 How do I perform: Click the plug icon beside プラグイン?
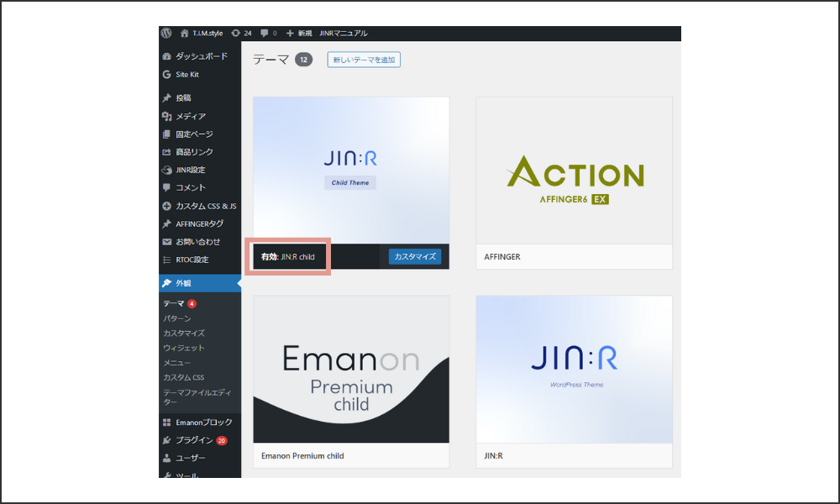(166, 440)
